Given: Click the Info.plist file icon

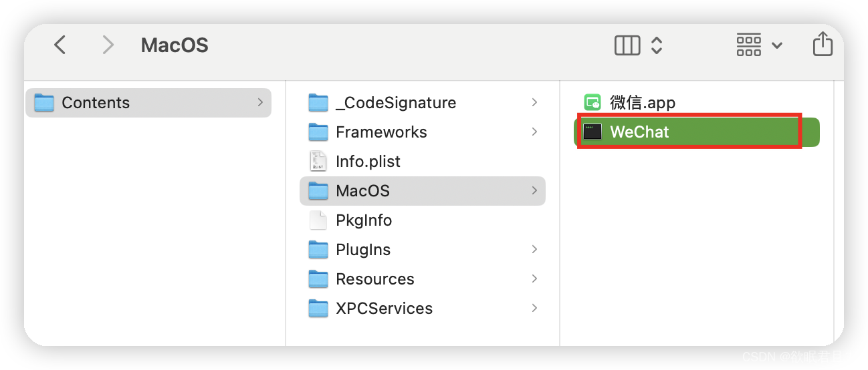Looking at the screenshot, I should click(318, 161).
